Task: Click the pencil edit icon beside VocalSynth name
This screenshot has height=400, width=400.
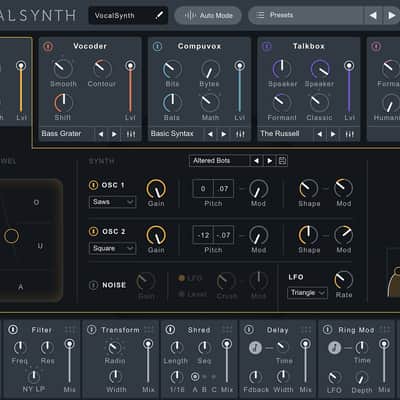Action: (159, 15)
